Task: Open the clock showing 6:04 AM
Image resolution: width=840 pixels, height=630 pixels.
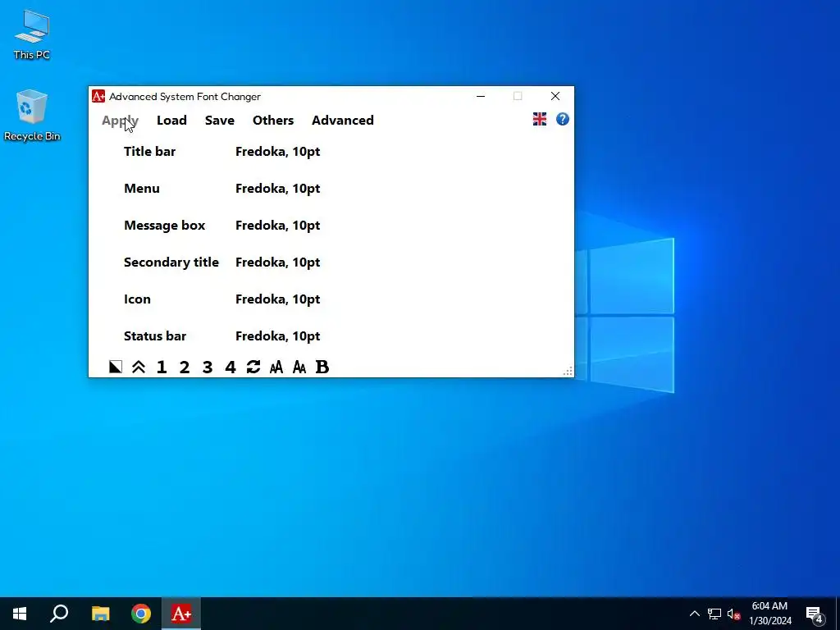Action: [x=769, y=614]
